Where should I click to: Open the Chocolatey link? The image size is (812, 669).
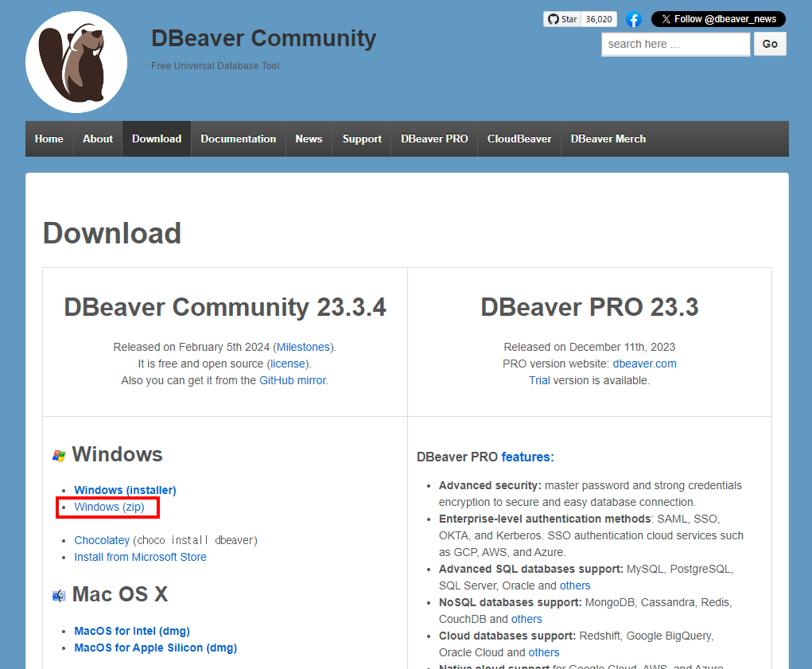point(102,540)
